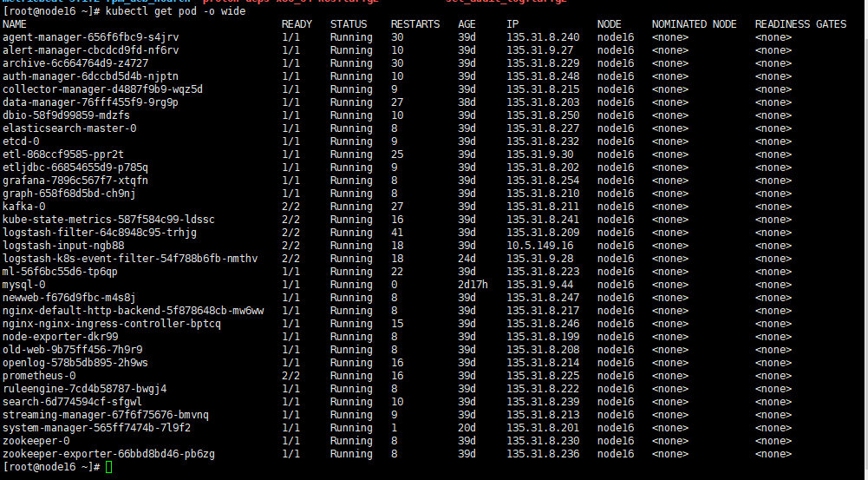Click pod name collector-manager-d4887f9b9-wqz5d
This screenshot has width=868, height=480.
(102, 89)
